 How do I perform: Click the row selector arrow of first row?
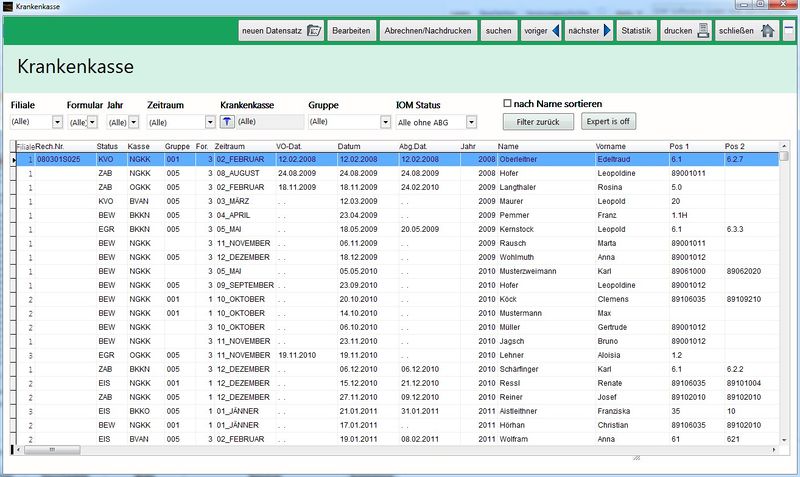pyautogui.click(x=14, y=159)
